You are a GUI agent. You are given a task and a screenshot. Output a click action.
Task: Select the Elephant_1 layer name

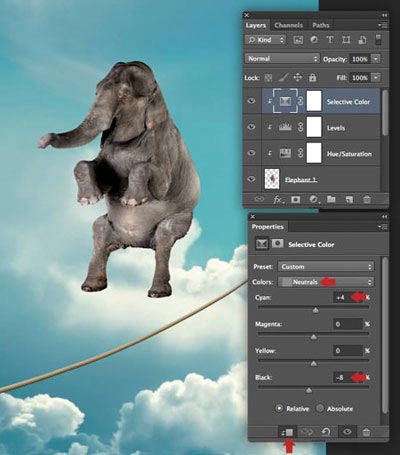point(301,180)
